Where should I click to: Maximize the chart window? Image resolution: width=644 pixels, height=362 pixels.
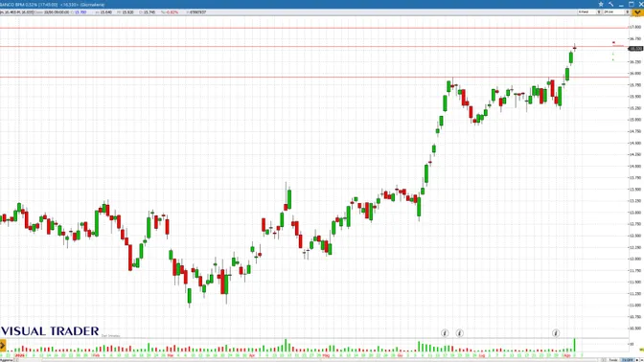tap(632, 4)
